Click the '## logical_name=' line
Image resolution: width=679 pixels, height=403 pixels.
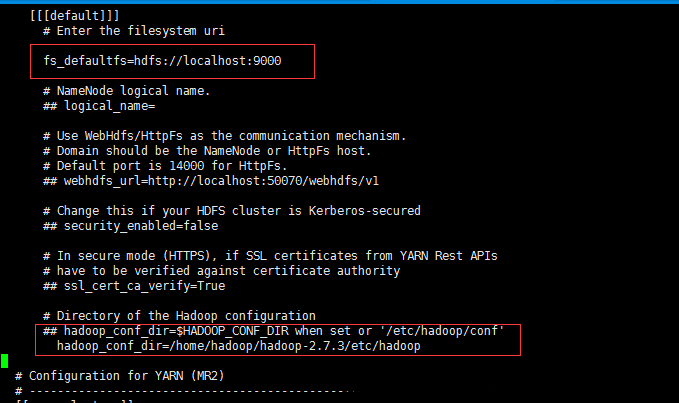click(99, 105)
